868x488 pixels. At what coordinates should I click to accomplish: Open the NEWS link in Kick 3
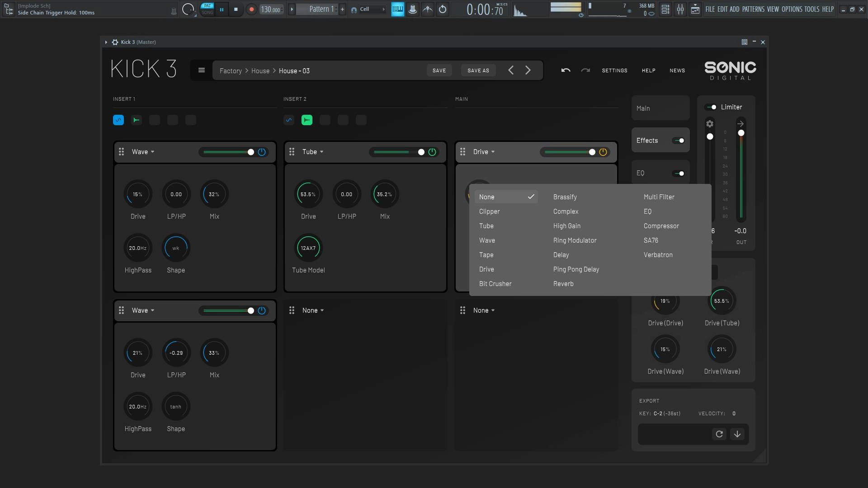(677, 70)
